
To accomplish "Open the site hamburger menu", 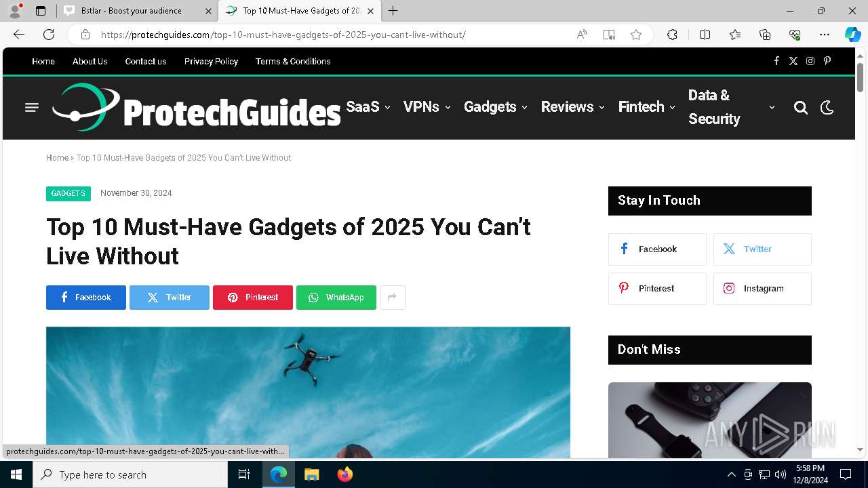I will [32, 107].
